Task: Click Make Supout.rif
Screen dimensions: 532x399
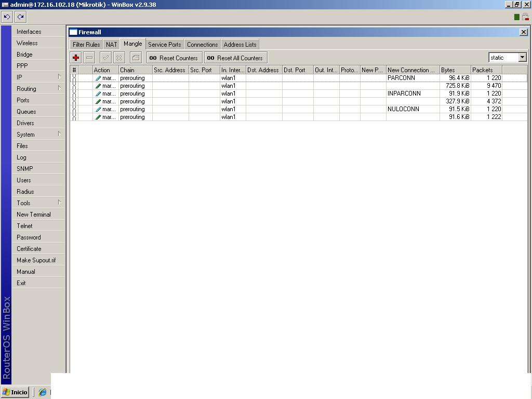Action: coord(38,260)
